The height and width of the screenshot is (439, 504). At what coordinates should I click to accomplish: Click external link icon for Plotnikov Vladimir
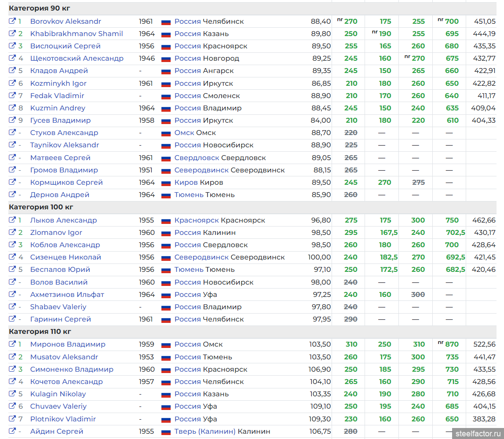pyautogui.click(x=12, y=419)
